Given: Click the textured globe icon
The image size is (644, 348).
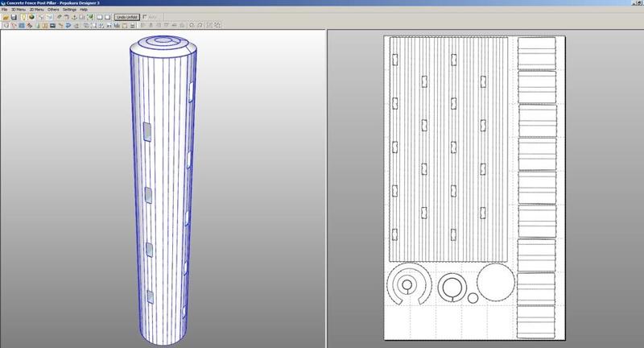Looking at the screenshot, I should pyautogui.click(x=31, y=17).
